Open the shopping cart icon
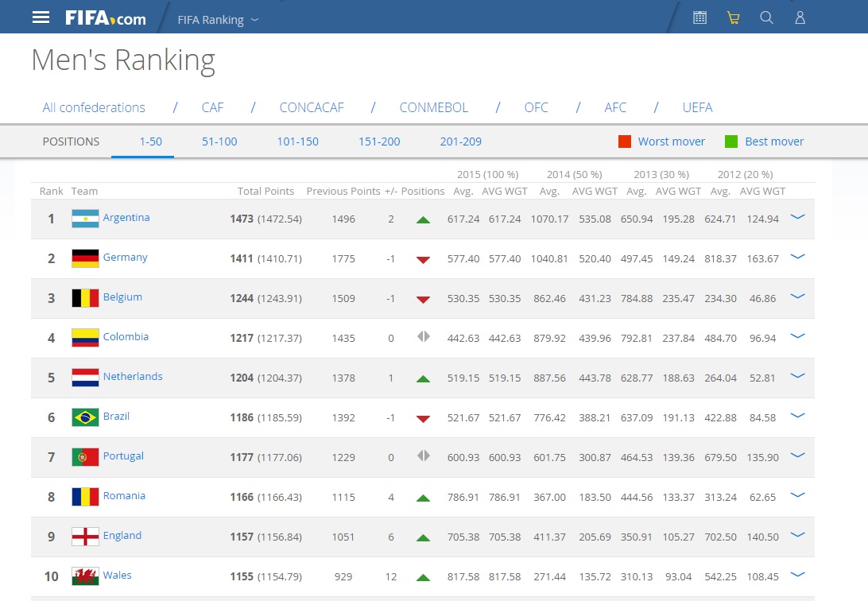Screen dimensions: 868x601 click(x=733, y=17)
